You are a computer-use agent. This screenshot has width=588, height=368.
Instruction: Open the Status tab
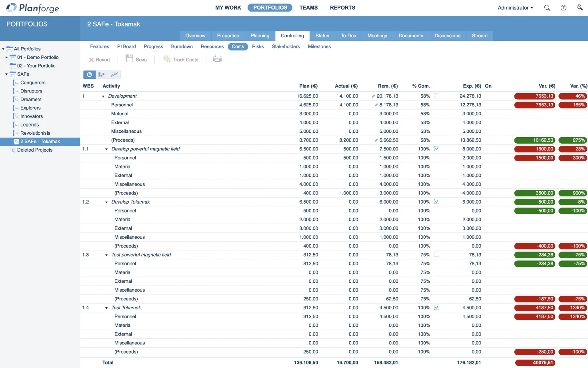(x=322, y=36)
